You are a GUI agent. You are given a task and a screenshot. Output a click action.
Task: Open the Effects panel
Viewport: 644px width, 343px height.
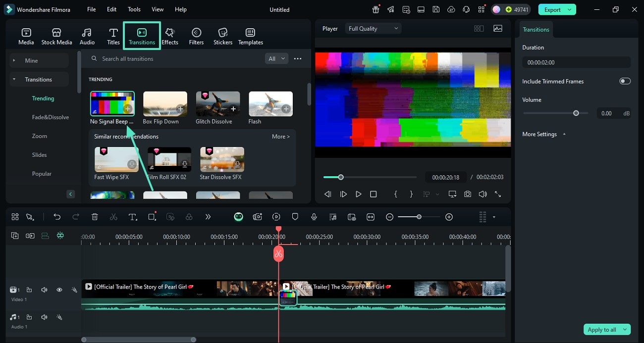(170, 37)
